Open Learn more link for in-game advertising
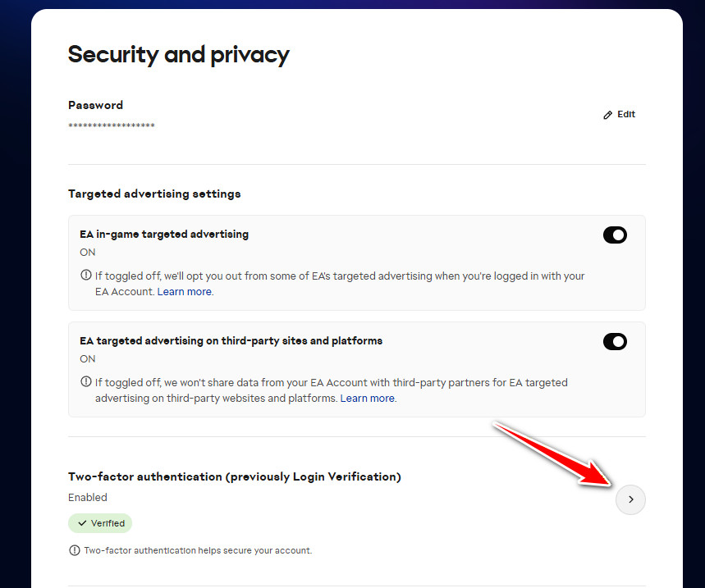Viewport: 705px width, 588px height. (x=185, y=292)
